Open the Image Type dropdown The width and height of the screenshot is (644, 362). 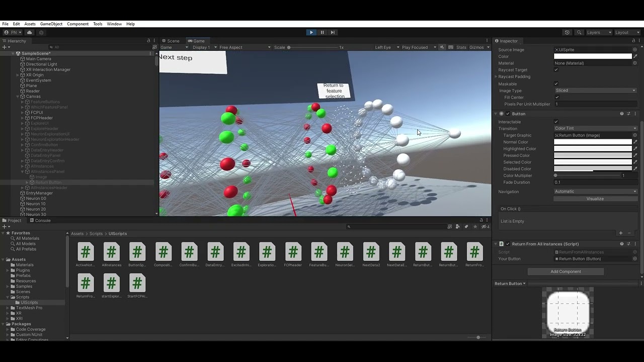(595, 90)
